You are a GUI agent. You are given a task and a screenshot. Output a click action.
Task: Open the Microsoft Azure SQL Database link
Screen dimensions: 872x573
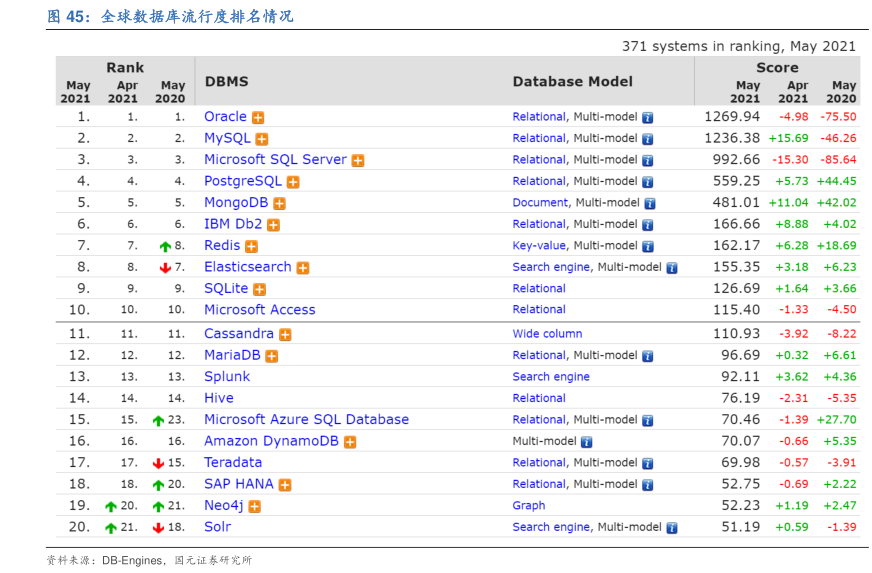click(306, 420)
